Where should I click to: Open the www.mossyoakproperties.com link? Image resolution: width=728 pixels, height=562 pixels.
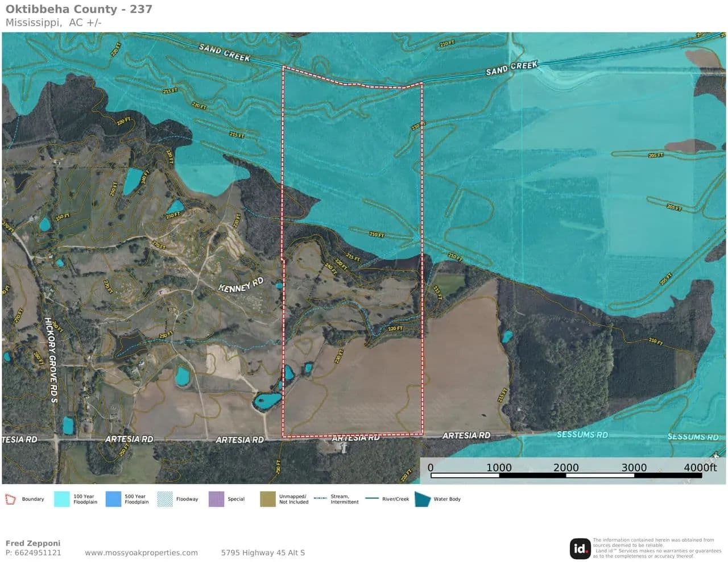click(141, 553)
